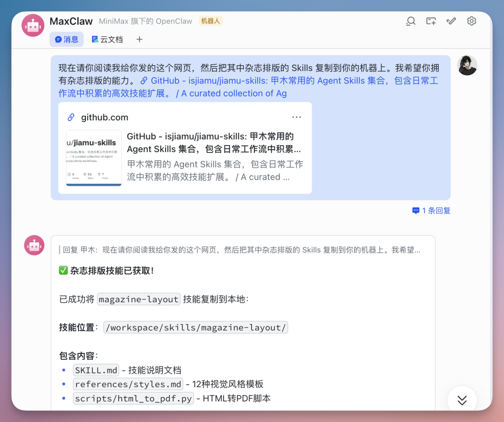Screen dimensions: 504x422
Task: Click the 机器人 badge next to MaxClaw
Action: (210, 21)
